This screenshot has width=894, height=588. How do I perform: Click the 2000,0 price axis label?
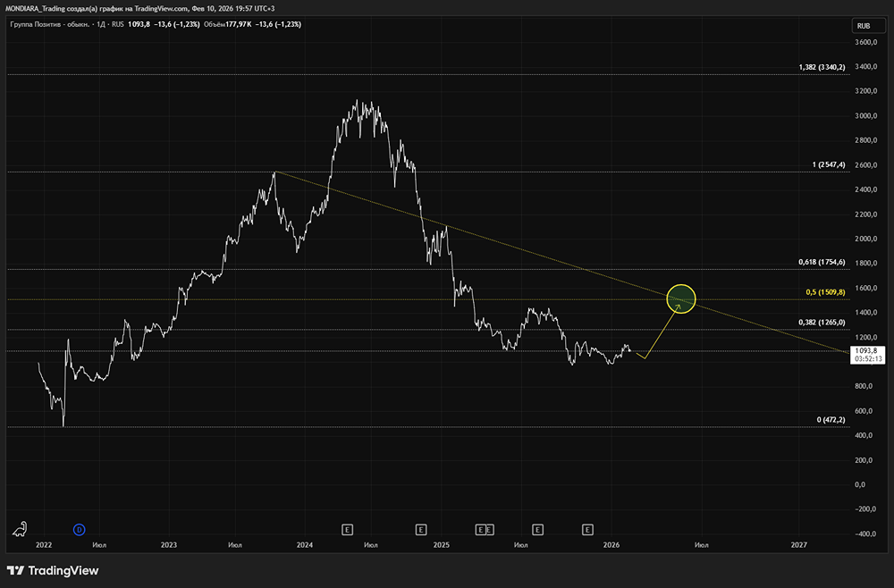(x=865, y=239)
